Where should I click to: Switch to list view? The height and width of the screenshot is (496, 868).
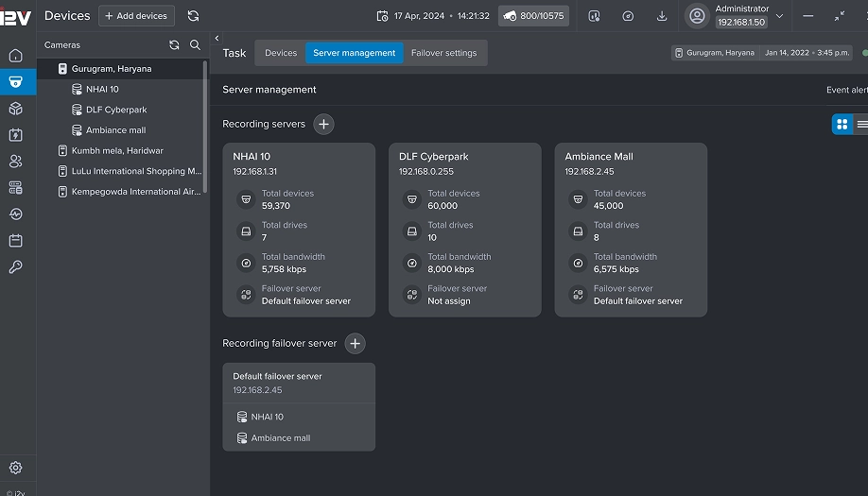pyautogui.click(x=861, y=125)
